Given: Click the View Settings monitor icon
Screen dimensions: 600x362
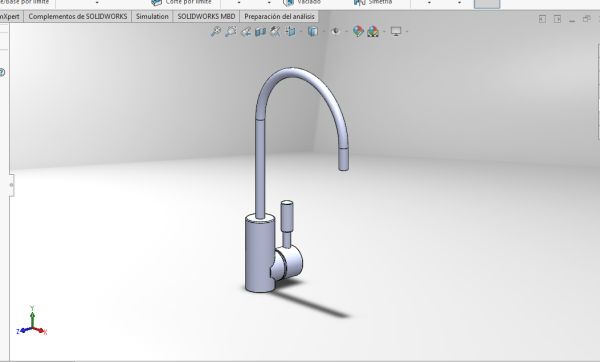Looking at the screenshot, I should pyautogui.click(x=396, y=31).
